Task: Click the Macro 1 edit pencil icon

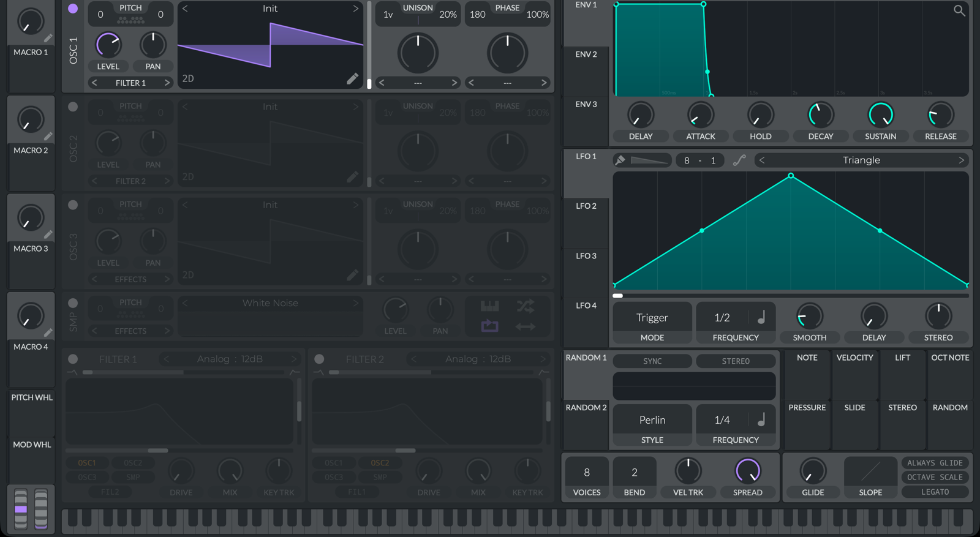Action: 48,38
